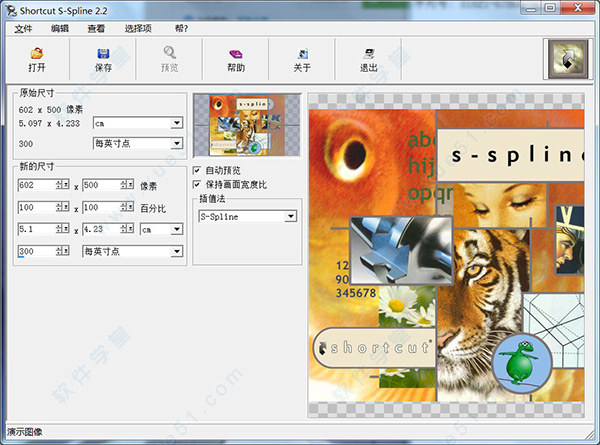Open the original size cm unit dropdown
Viewport: 600px width, 445px height.
[176, 123]
